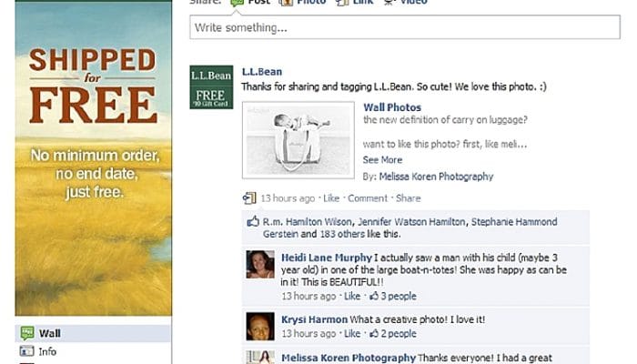Select the Link share option

point(355,2)
